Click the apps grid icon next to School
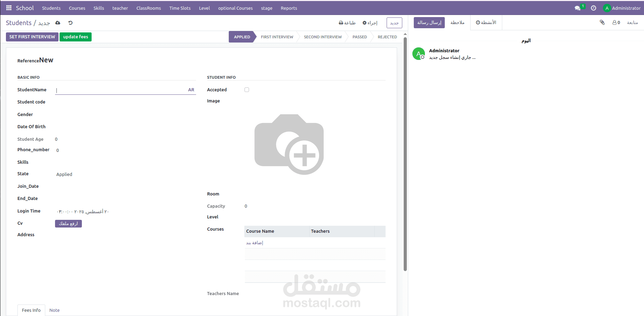Viewport: 644px width, 316px height. pos(8,8)
